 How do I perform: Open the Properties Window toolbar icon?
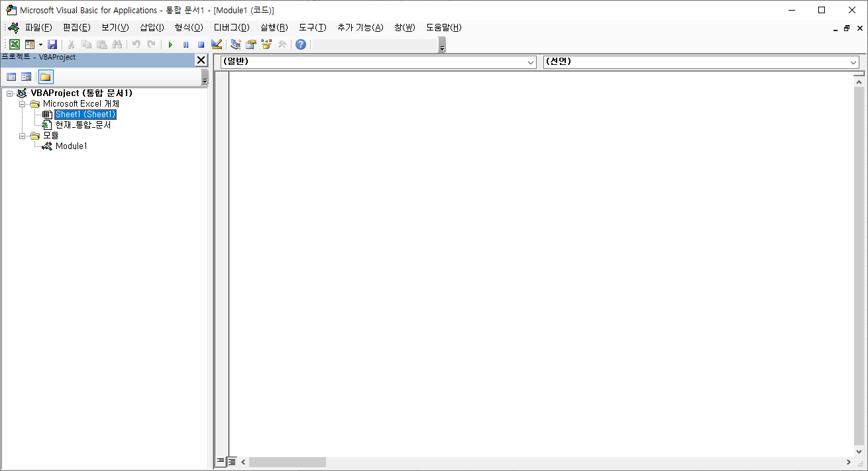(251, 44)
